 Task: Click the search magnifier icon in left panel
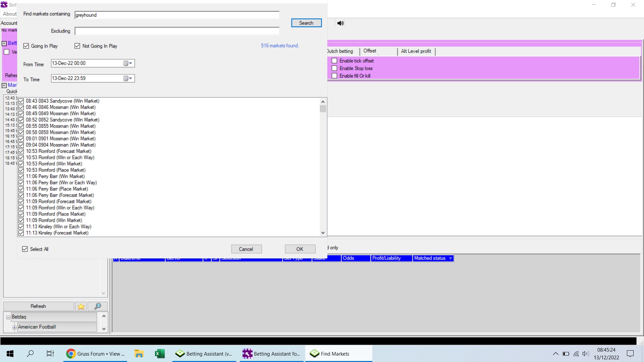[x=97, y=306]
